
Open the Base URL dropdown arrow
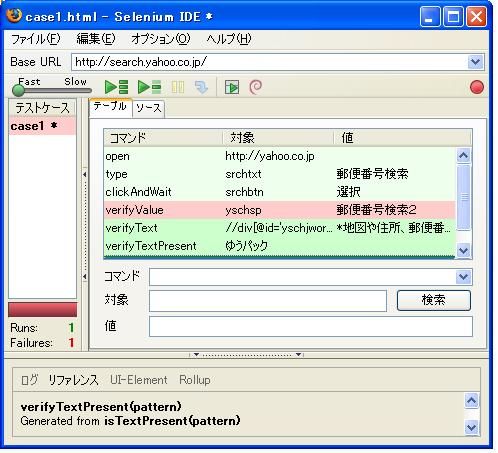click(x=475, y=62)
